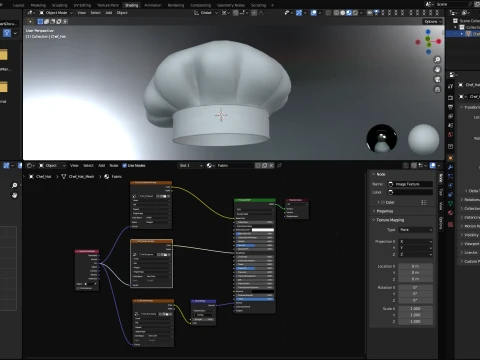Open the node editor Add menu
Image resolution: width=480 pixels, height=360 pixels.
click(x=102, y=165)
